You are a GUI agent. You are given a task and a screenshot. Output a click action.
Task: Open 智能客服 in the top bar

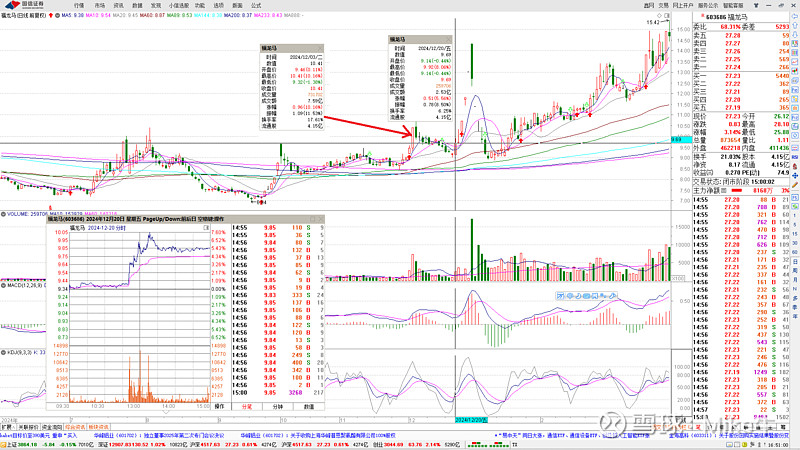click(733, 5)
